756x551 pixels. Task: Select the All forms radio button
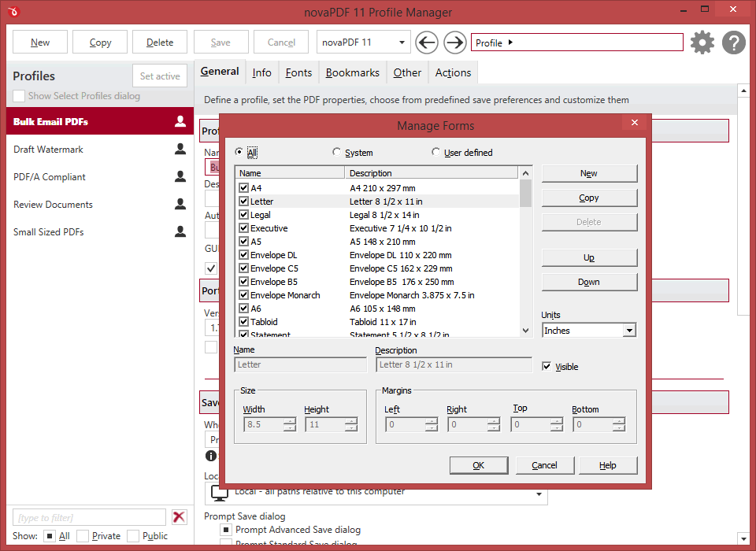[239, 152]
